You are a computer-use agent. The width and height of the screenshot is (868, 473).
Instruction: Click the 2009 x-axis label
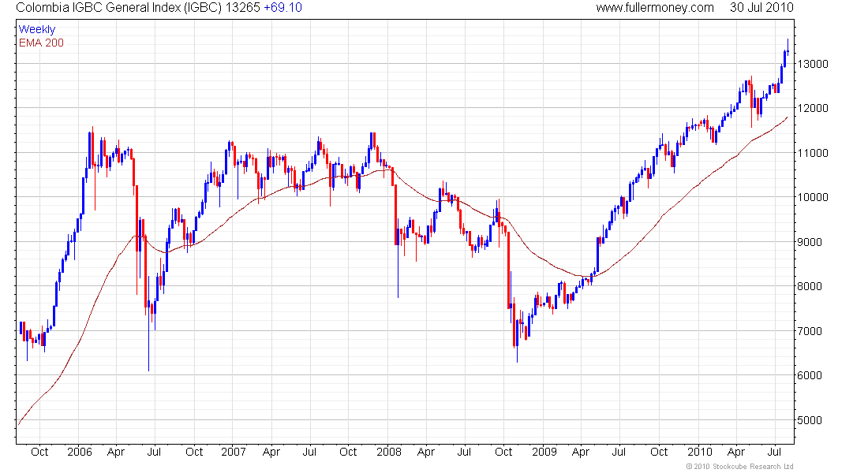tap(544, 452)
